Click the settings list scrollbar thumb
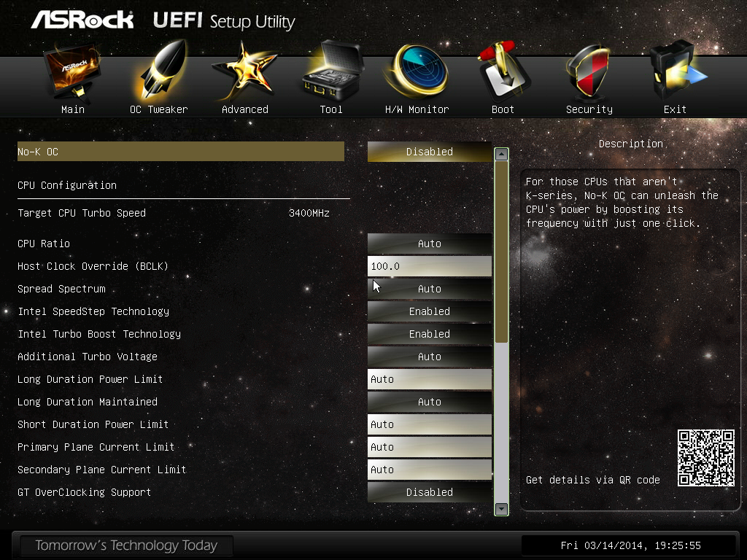This screenshot has height=560, width=747. 501,252
